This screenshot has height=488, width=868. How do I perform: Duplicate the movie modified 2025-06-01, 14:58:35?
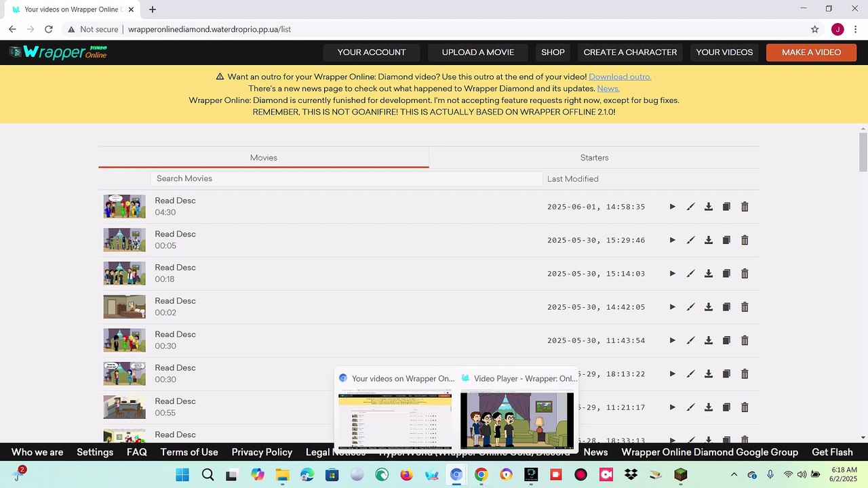pyautogui.click(x=726, y=207)
